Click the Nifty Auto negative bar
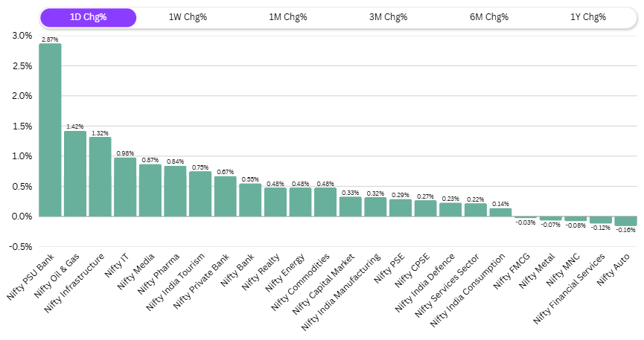 (625, 221)
